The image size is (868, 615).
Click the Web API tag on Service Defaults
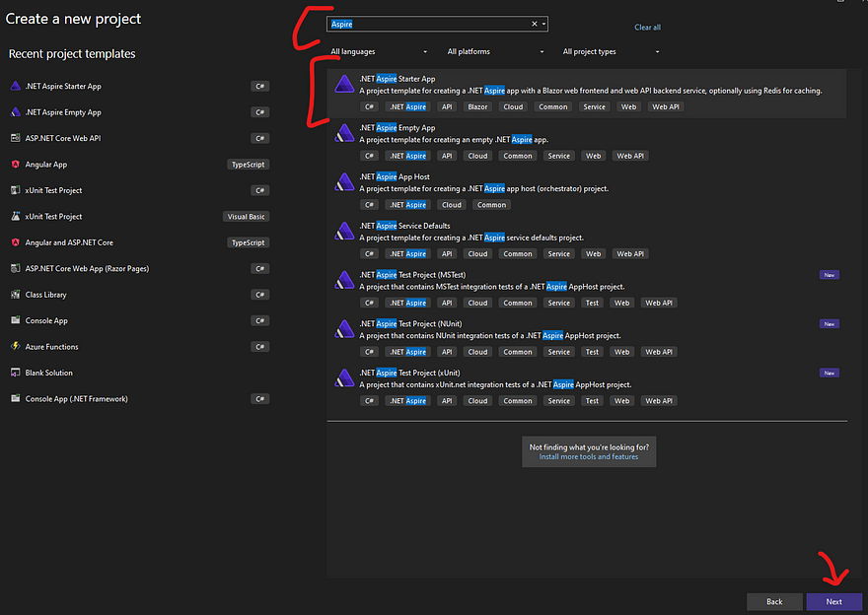point(630,254)
